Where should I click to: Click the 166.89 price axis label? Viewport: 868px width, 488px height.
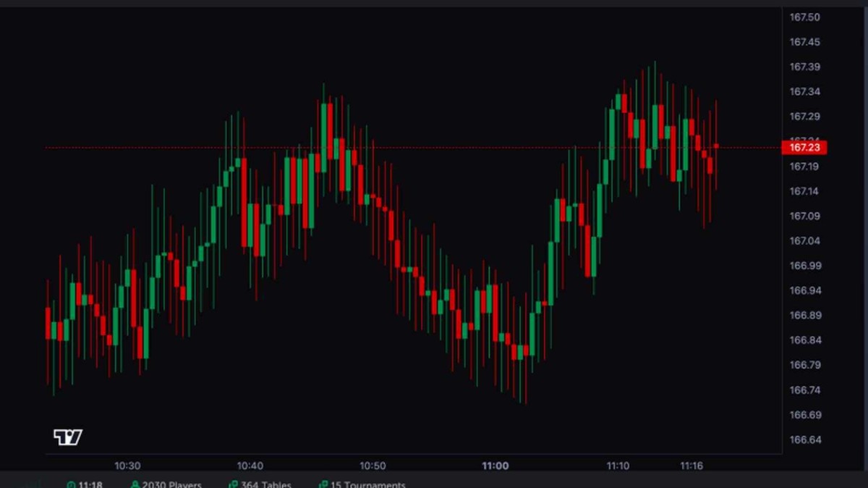pyautogui.click(x=804, y=315)
